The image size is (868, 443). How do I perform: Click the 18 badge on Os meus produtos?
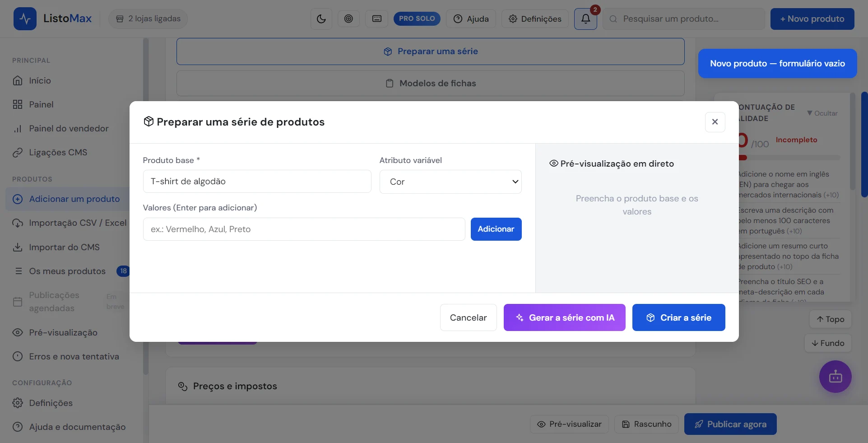click(123, 271)
